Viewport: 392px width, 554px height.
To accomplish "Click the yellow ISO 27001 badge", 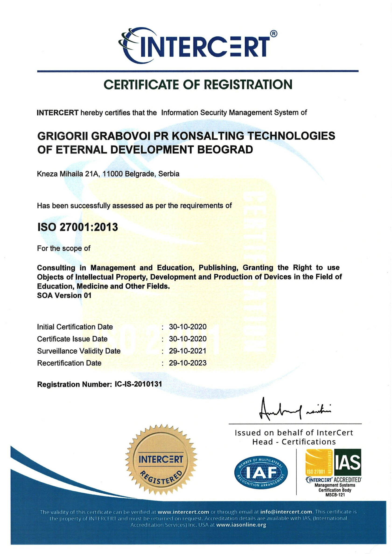I will (319, 462).
